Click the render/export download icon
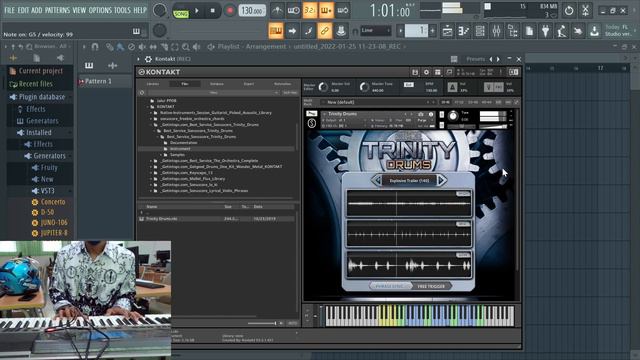This screenshot has width=640, height=360. pyautogui.click(x=594, y=31)
